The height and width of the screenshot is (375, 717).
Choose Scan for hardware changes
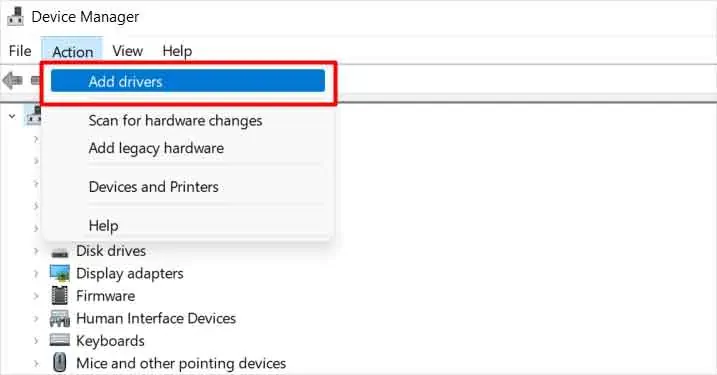point(175,120)
